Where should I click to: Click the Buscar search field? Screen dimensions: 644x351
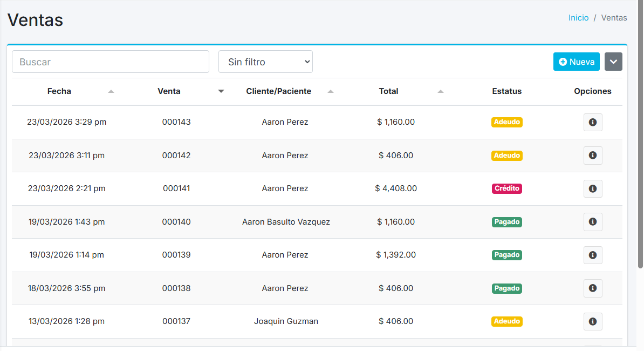tap(111, 62)
